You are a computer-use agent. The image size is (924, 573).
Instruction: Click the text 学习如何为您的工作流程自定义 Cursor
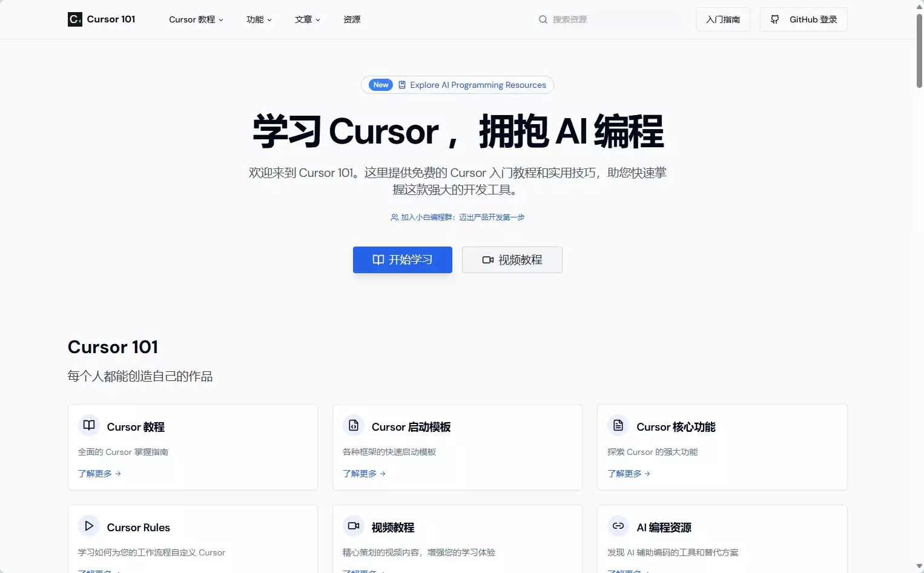(x=151, y=552)
